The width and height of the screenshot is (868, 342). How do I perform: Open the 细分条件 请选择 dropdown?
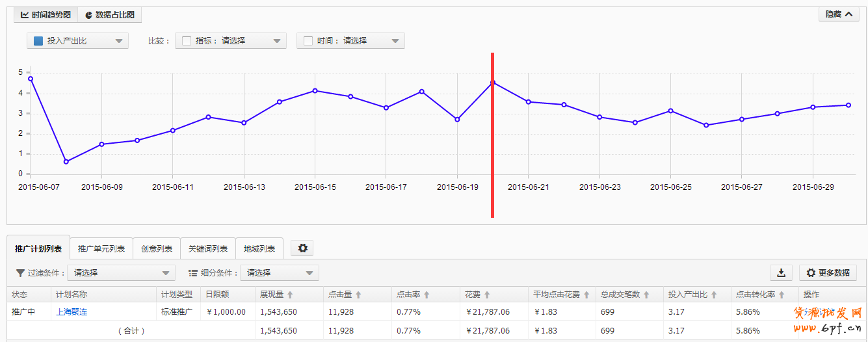(279, 273)
